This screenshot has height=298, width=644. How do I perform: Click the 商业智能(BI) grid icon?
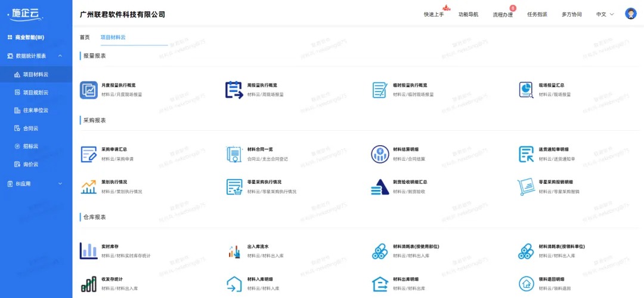(10, 38)
